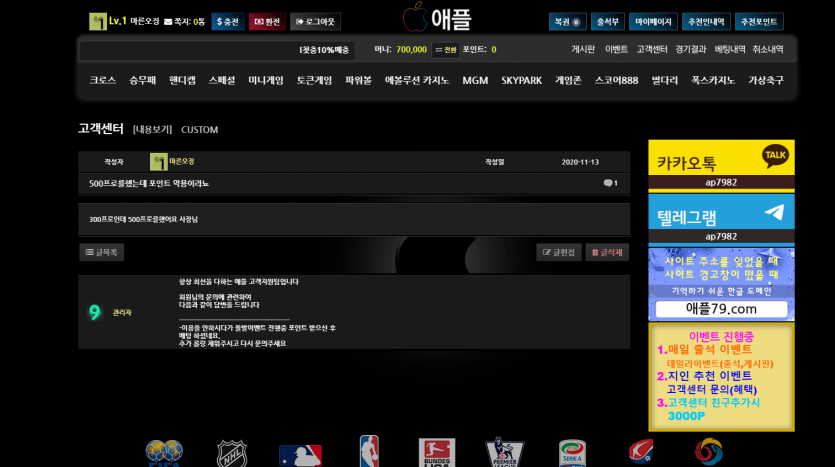Image resolution: width=835 pixels, height=467 pixels.
Task: Open the 이벤트 link
Action: click(616, 49)
